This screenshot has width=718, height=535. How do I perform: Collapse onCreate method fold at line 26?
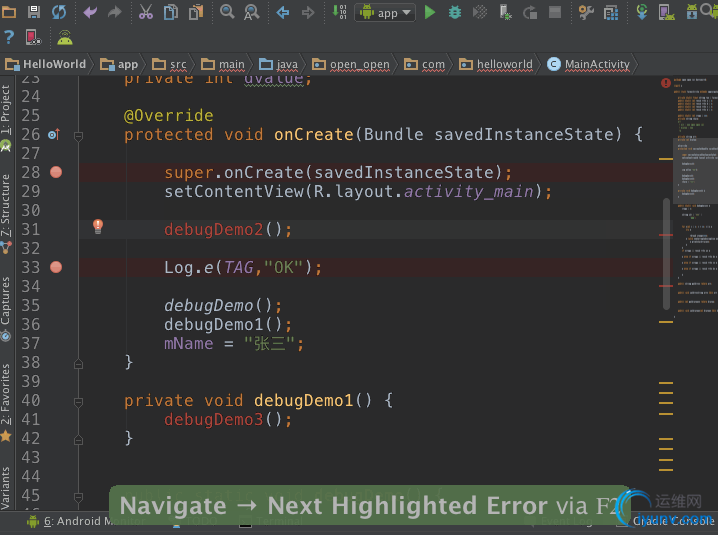click(78, 136)
